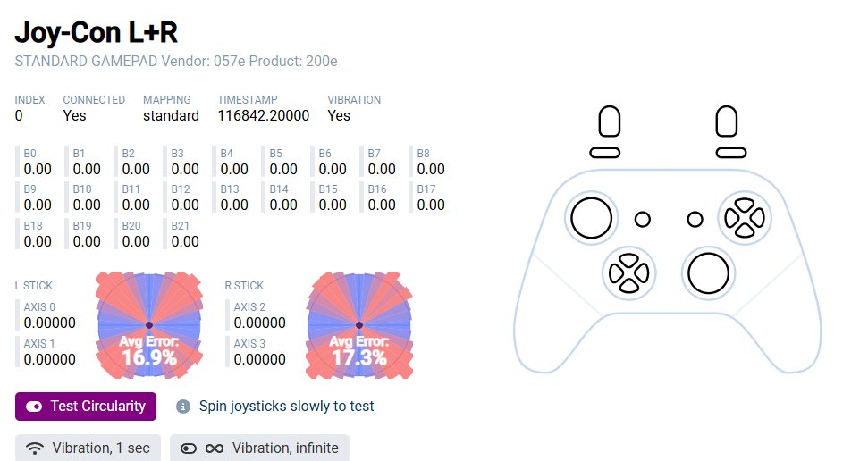Click the L Stick circularity chart
868x461 pixels.
coord(148,324)
